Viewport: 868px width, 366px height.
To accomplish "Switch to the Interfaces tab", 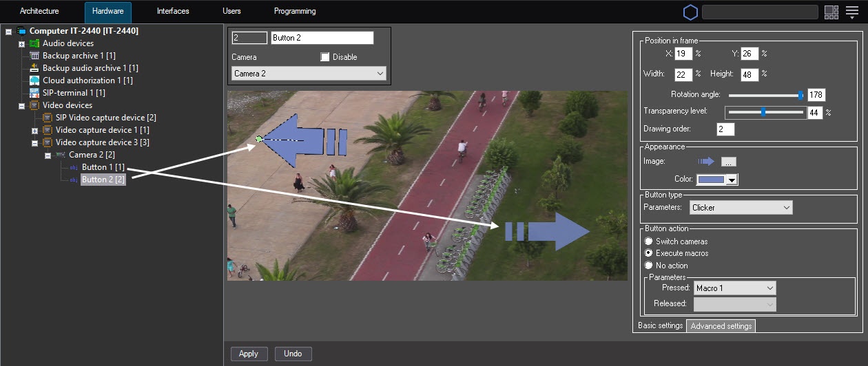I will [x=173, y=12].
